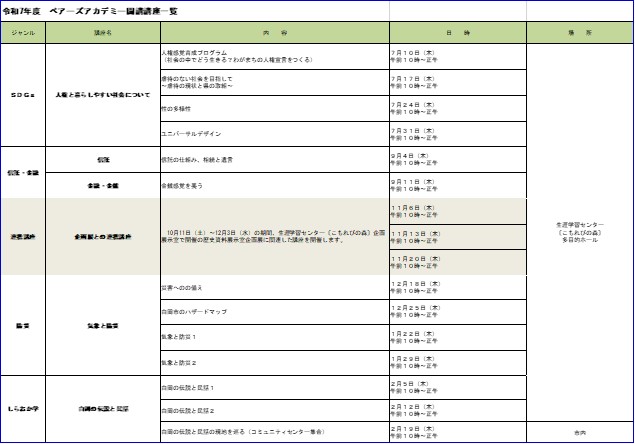Click the 2月5日(木) date cell
The width and height of the screenshot is (635, 444).
458,387
